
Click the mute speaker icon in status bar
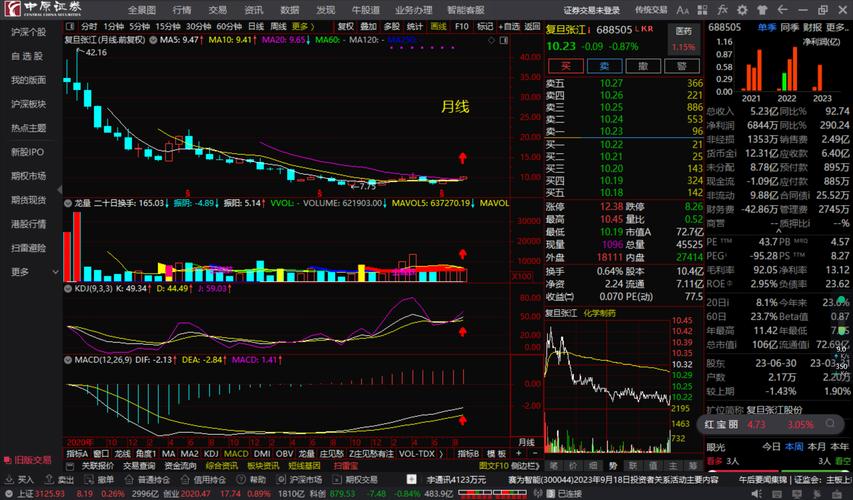[757, 493]
